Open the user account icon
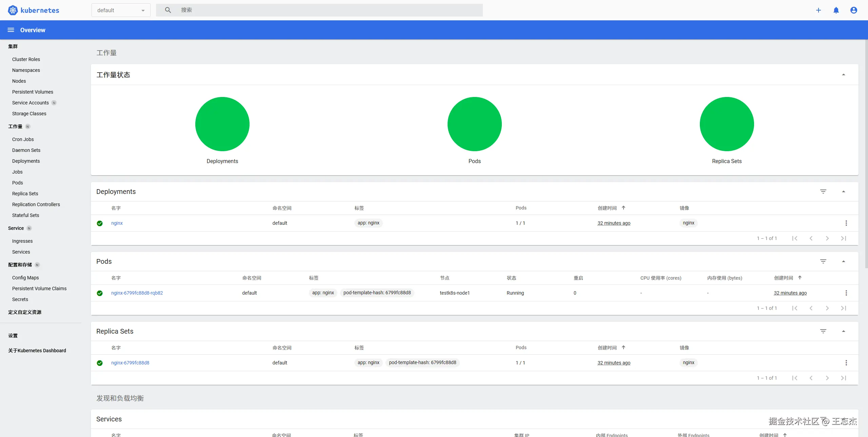The width and height of the screenshot is (868, 437). point(853,10)
